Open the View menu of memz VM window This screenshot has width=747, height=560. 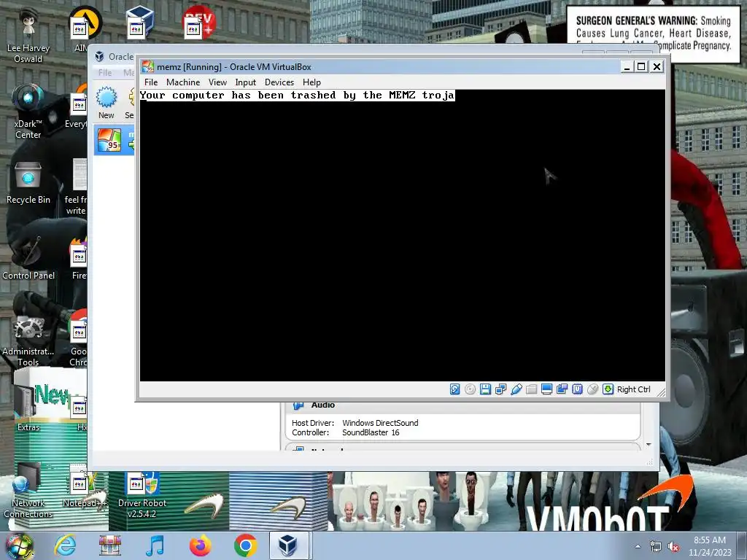(217, 82)
